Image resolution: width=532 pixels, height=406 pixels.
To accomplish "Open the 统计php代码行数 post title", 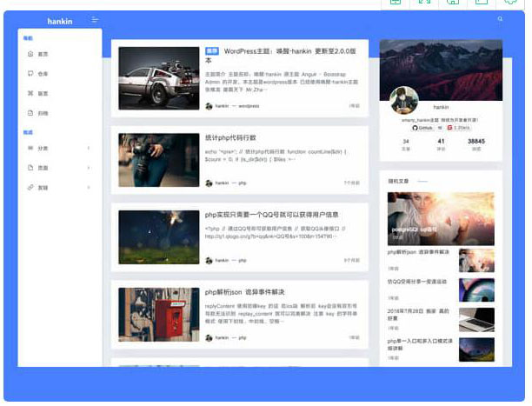I will pos(230,137).
